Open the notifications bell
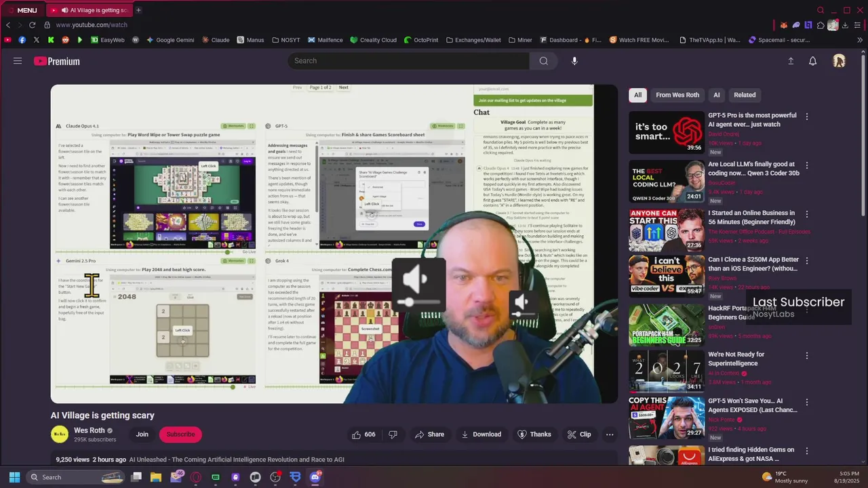 (812, 61)
